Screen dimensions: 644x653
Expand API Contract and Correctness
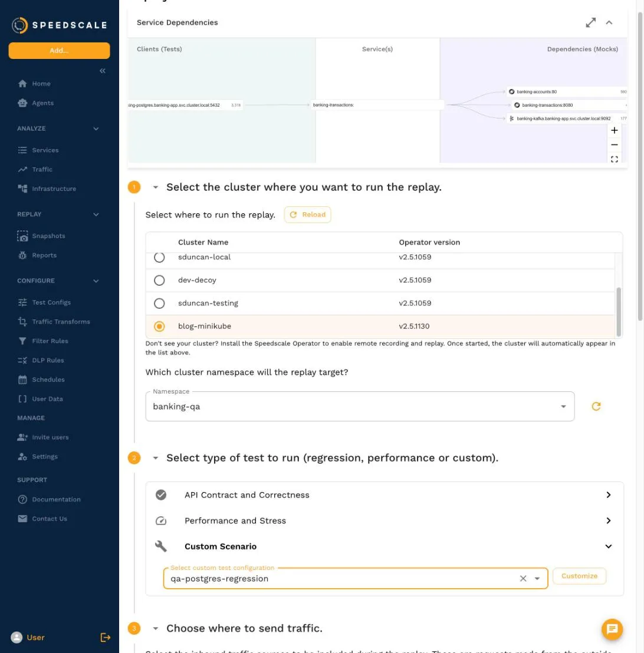385,494
